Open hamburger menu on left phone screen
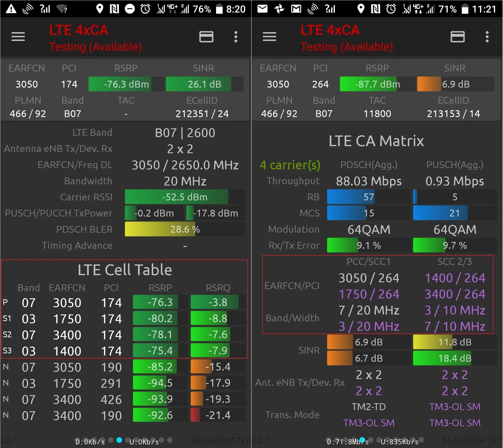The image size is (503, 448). [x=18, y=37]
